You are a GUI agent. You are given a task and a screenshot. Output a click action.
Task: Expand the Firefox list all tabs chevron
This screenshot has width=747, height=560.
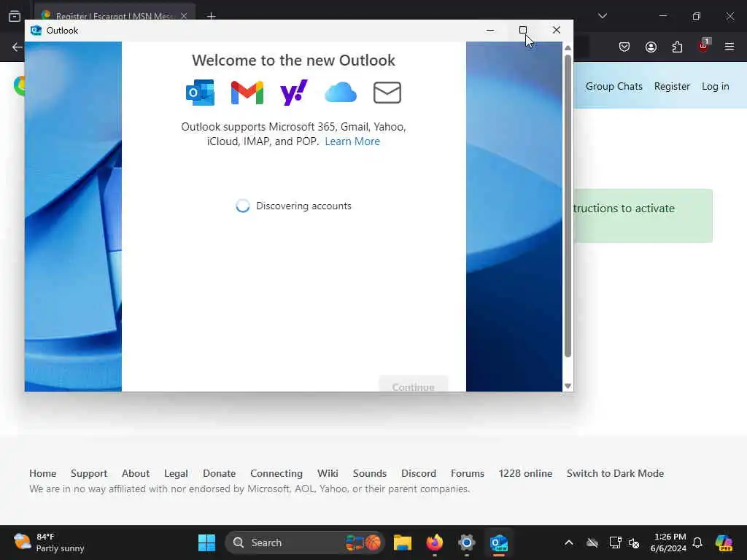[x=602, y=16]
